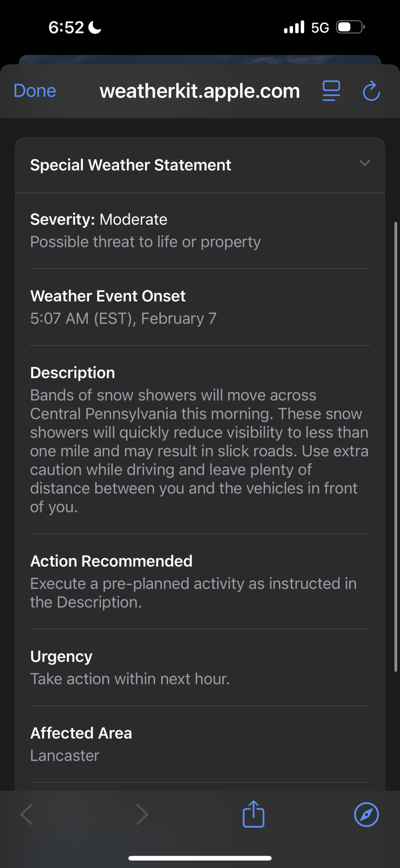Tap the Lancaster affected area entry
The width and height of the screenshot is (400, 868).
coord(65,755)
